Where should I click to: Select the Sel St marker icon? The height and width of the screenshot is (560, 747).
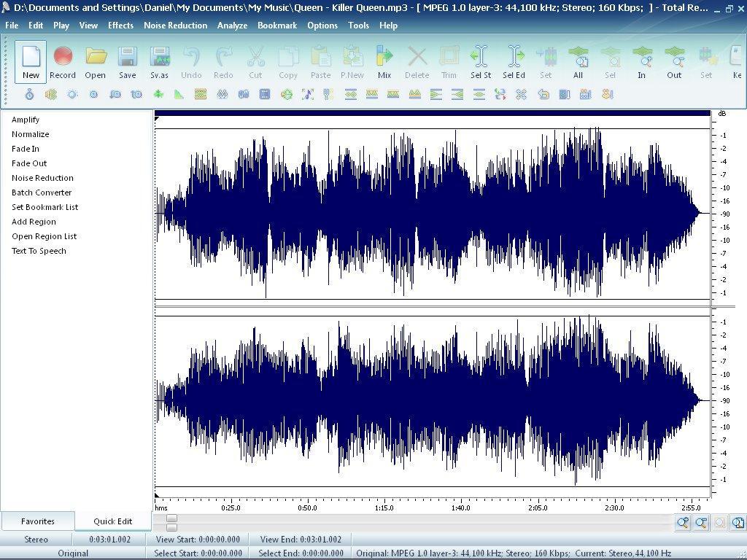click(480, 61)
